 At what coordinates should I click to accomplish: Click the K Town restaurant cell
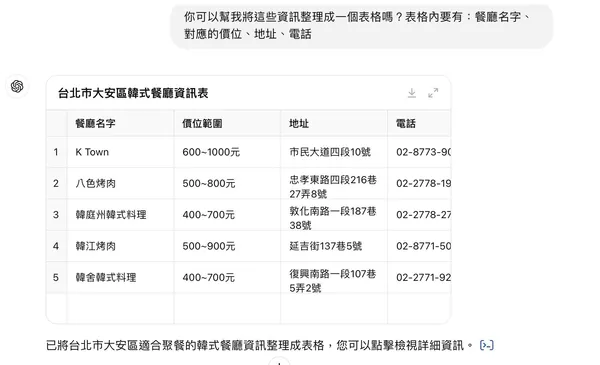[x=121, y=152]
